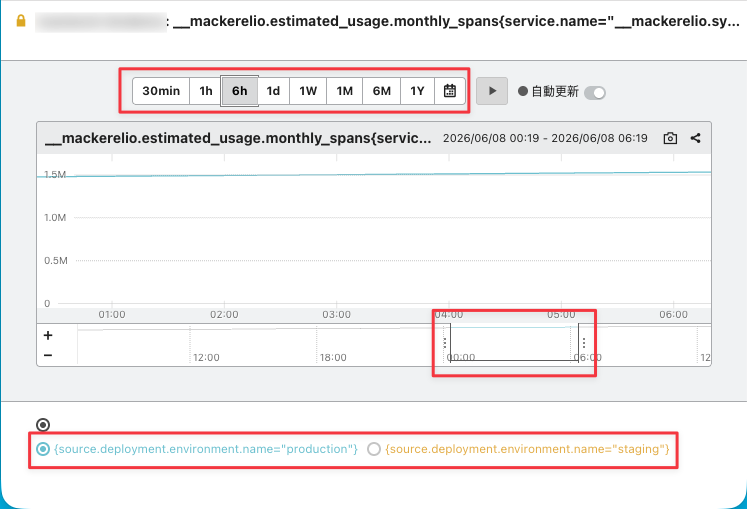747x509 pixels.
Task: Choose the 1Y time range
Action: (x=417, y=91)
